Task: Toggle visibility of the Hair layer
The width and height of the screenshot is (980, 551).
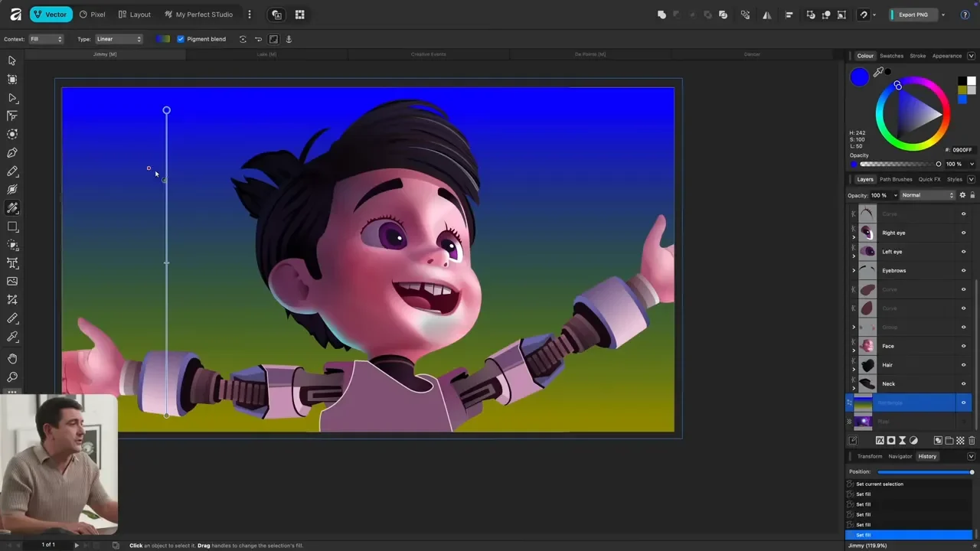Action: coord(963,365)
